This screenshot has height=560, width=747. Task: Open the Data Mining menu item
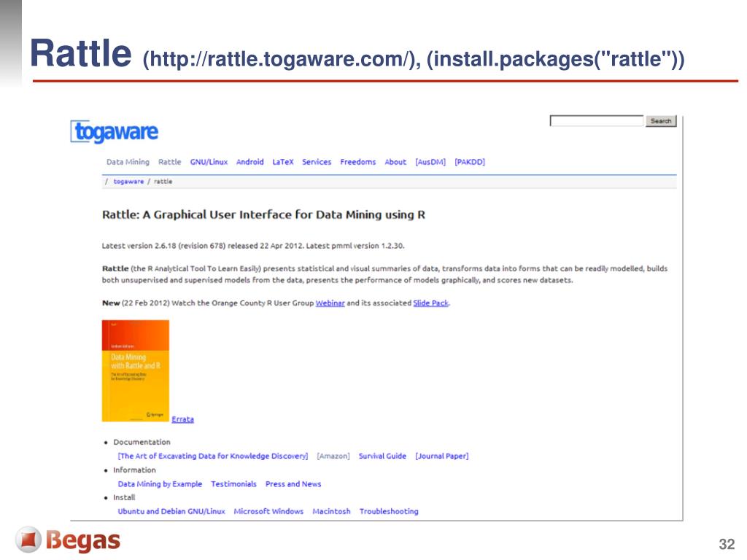point(128,162)
